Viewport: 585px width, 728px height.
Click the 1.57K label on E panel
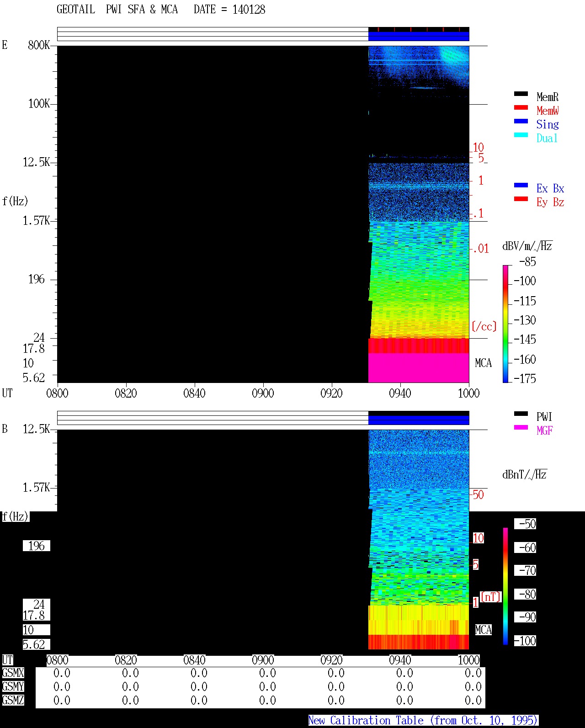37,220
